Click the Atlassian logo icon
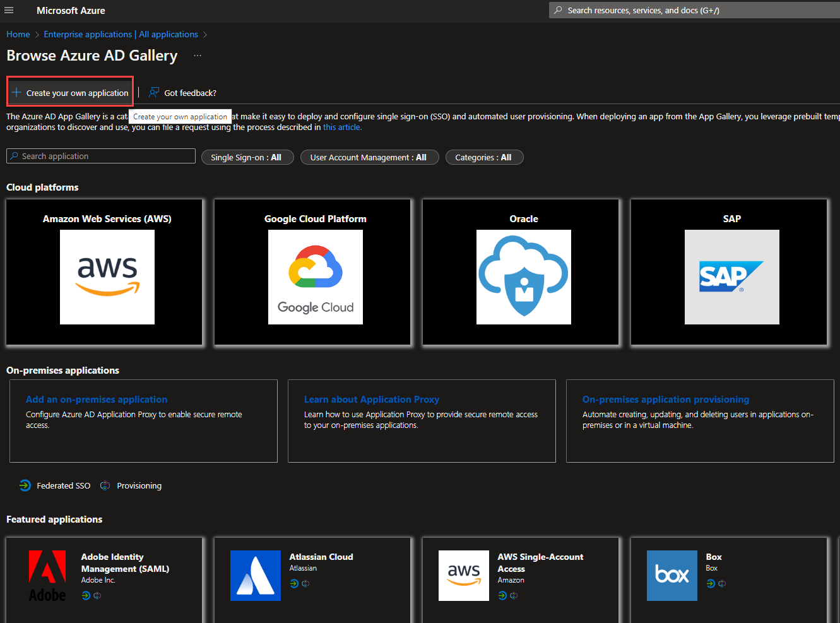840x623 pixels. [x=256, y=576]
